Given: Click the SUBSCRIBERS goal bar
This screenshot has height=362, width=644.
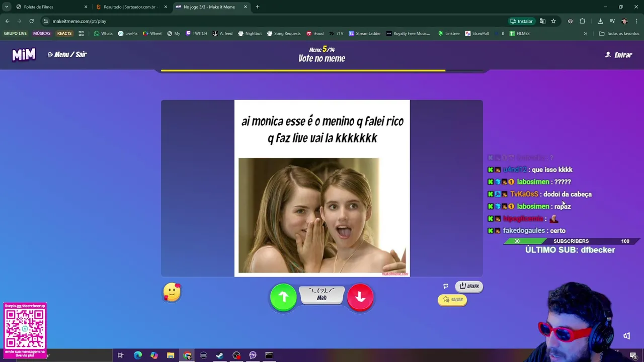Looking at the screenshot, I should 571,241.
